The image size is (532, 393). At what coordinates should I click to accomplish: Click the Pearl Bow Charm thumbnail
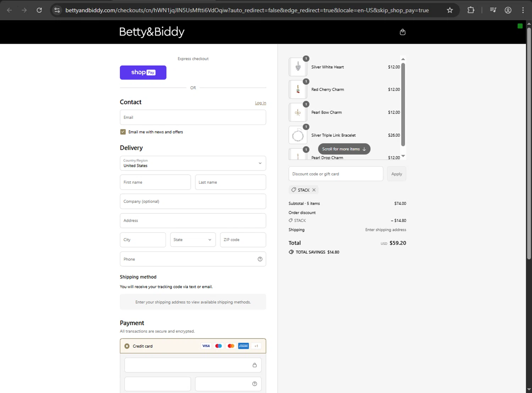[298, 112]
